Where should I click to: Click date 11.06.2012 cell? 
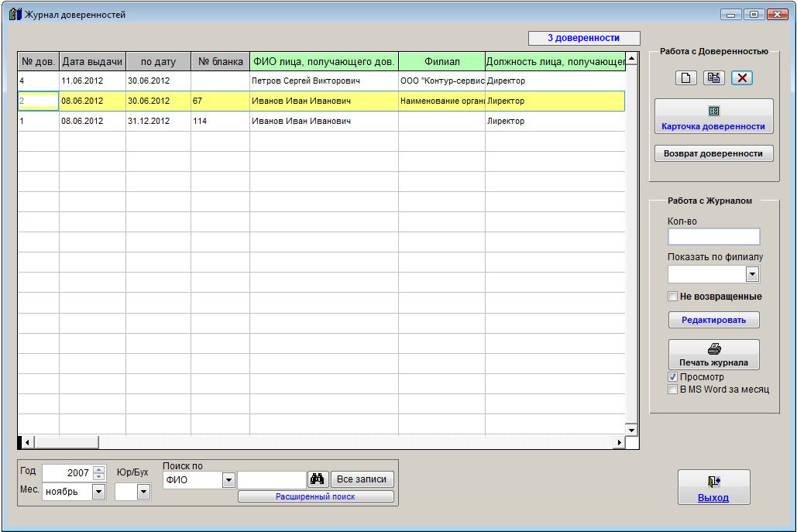pyautogui.click(x=92, y=81)
